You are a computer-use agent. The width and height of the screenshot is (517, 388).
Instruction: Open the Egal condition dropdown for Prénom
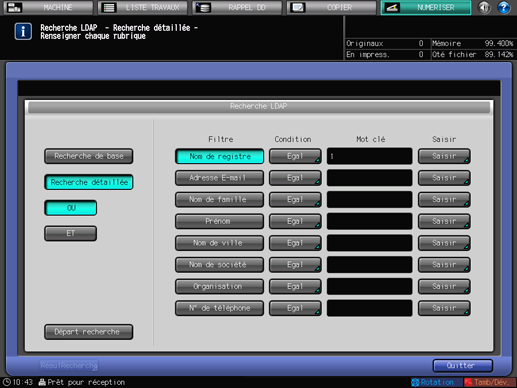295,221
